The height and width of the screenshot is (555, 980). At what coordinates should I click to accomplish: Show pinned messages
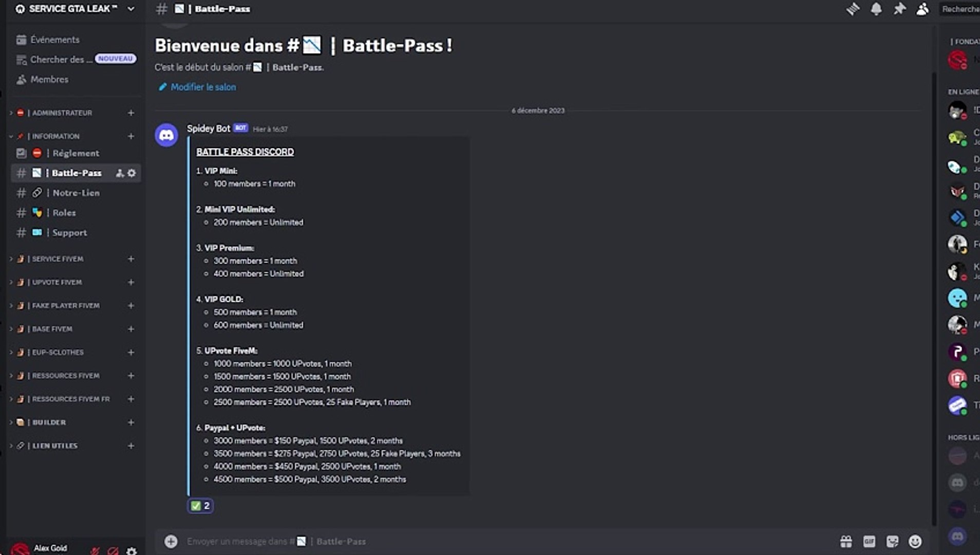click(x=899, y=9)
